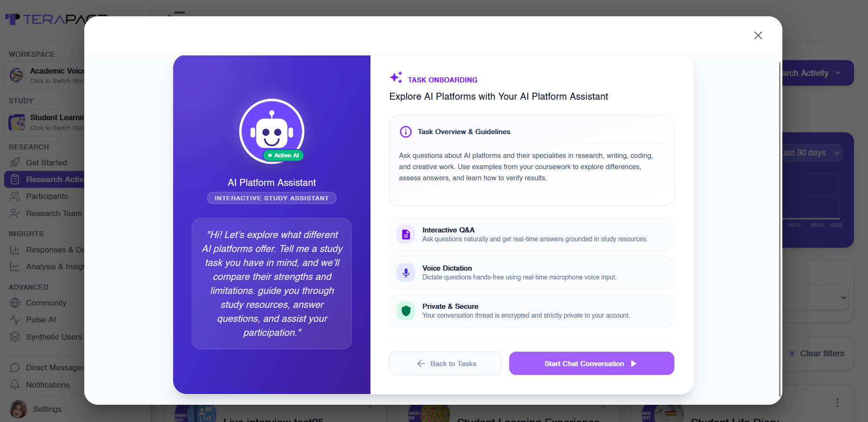Open the Last 30 days range dropdown
This screenshot has width=868, height=422.
812,153
